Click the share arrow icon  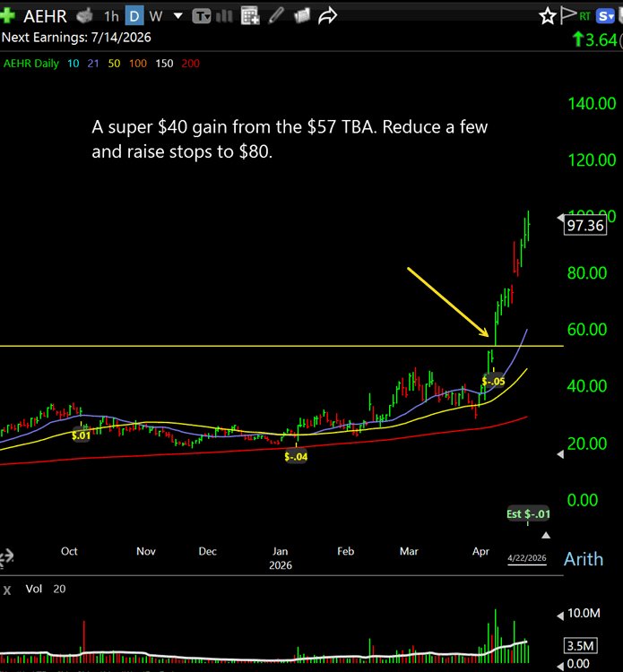327,16
